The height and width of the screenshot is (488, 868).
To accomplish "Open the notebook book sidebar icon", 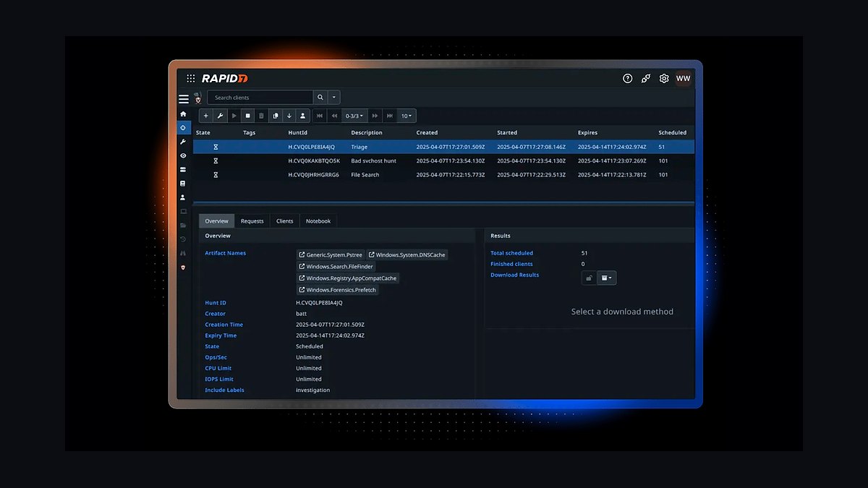I will [183, 184].
